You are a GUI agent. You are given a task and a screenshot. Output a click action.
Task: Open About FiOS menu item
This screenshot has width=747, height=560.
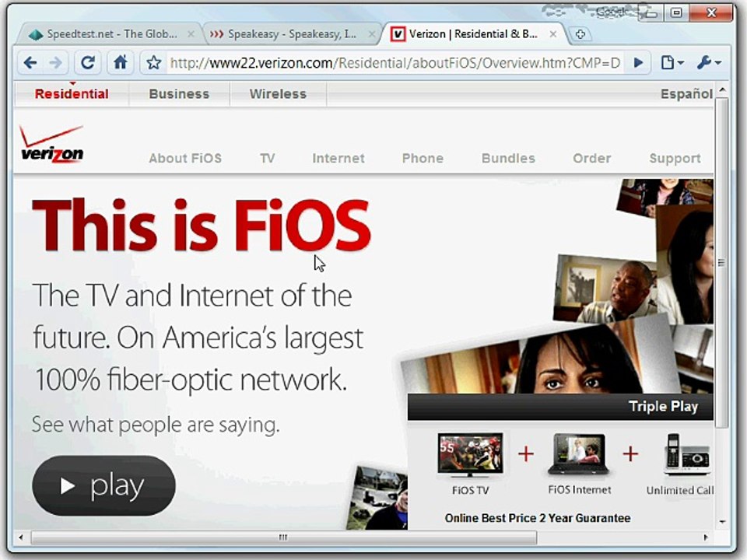[185, 158]
